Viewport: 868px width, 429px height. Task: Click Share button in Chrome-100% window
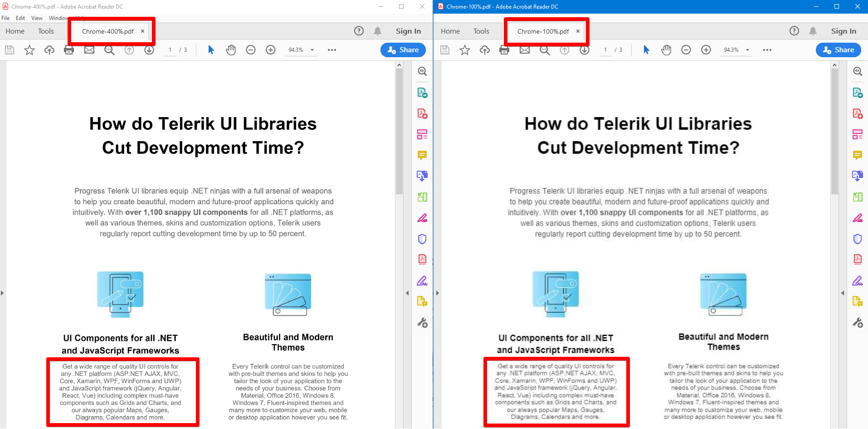click(839, 50)
